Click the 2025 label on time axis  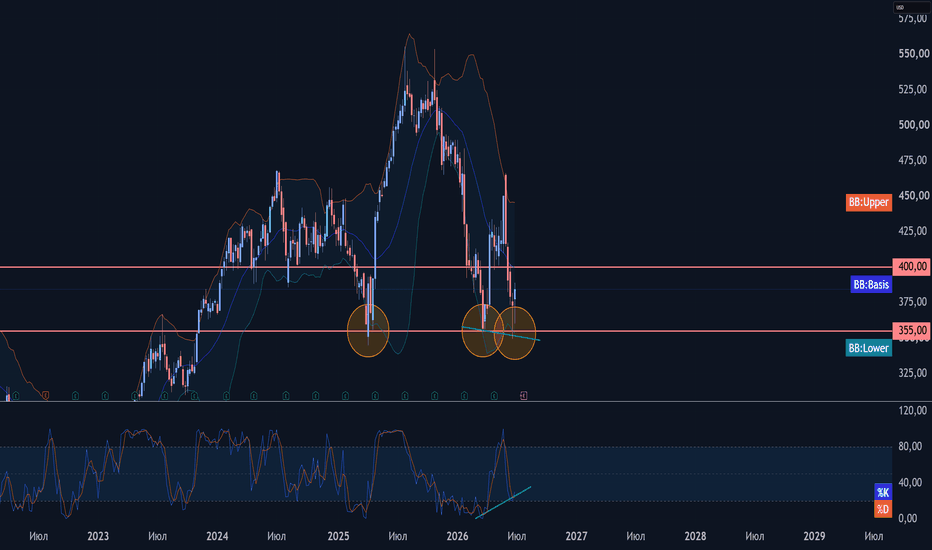(x=338, y=536)
